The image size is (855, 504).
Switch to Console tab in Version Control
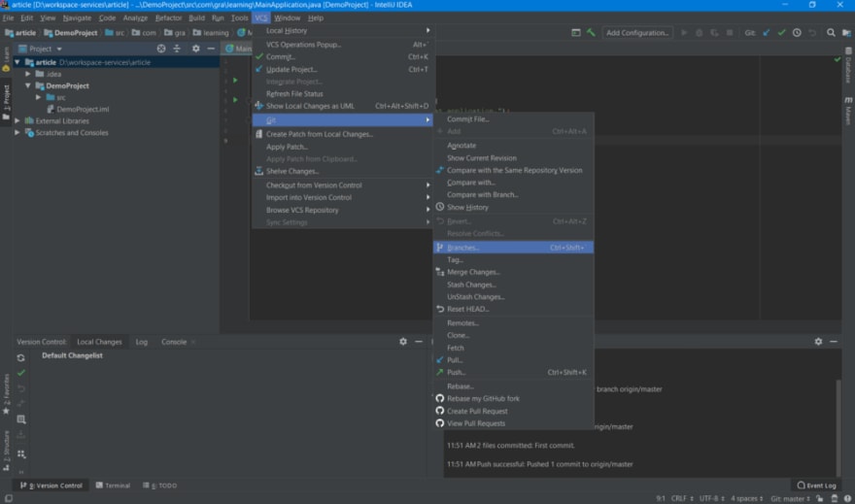point(174,342)
